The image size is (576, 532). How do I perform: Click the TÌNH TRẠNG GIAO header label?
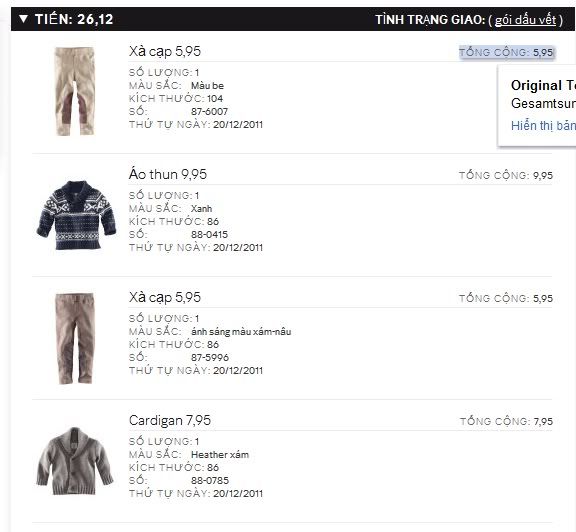430,19
